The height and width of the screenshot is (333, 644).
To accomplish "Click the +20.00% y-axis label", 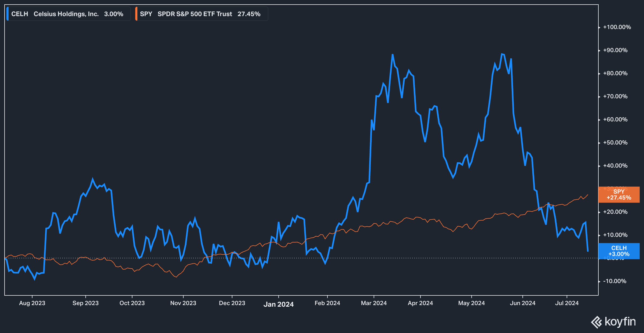I will 615,212.
